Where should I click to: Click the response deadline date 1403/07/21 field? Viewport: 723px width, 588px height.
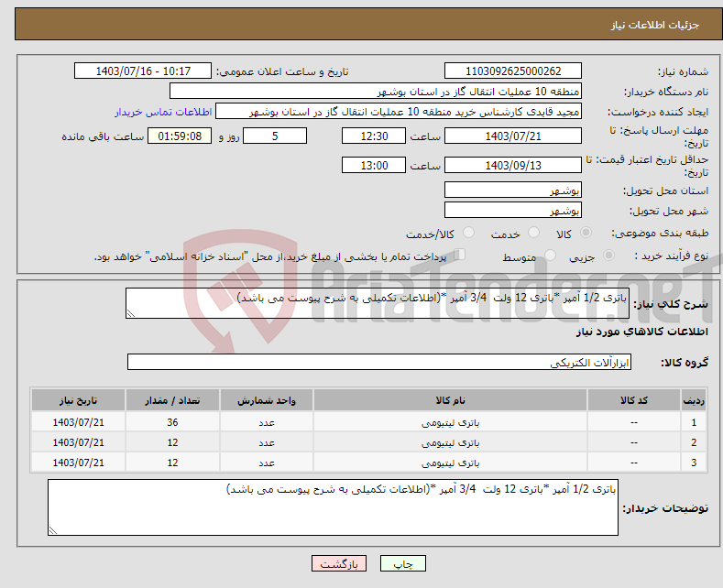pos(513,136)
